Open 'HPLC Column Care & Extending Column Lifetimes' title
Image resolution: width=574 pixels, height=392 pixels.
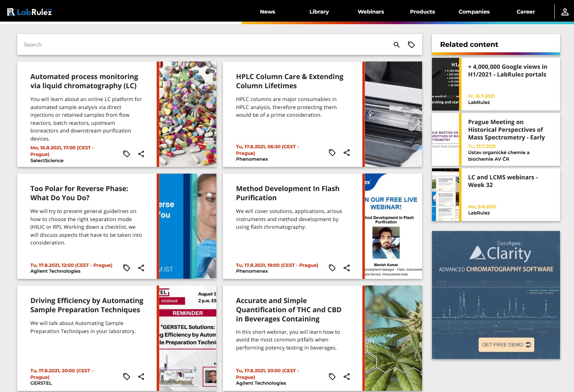290,81
